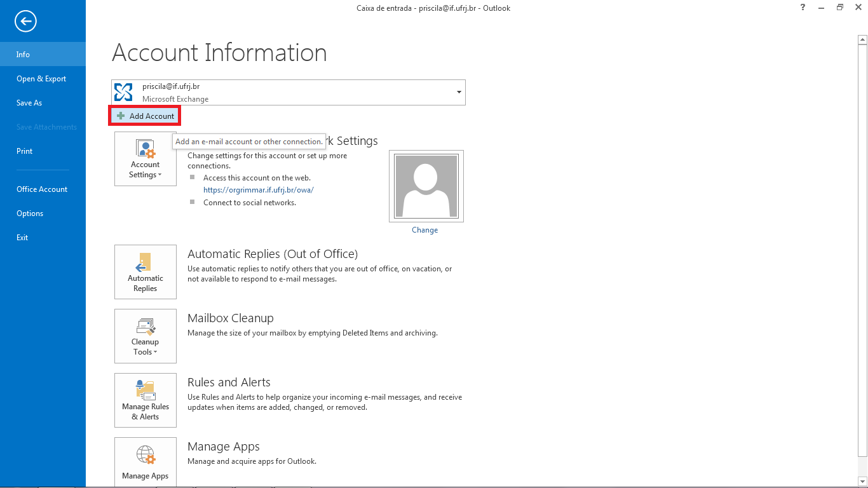The width and height of the screenshot is (868, 488).
Task: Minimize the Outlook window
Action: 822,8
